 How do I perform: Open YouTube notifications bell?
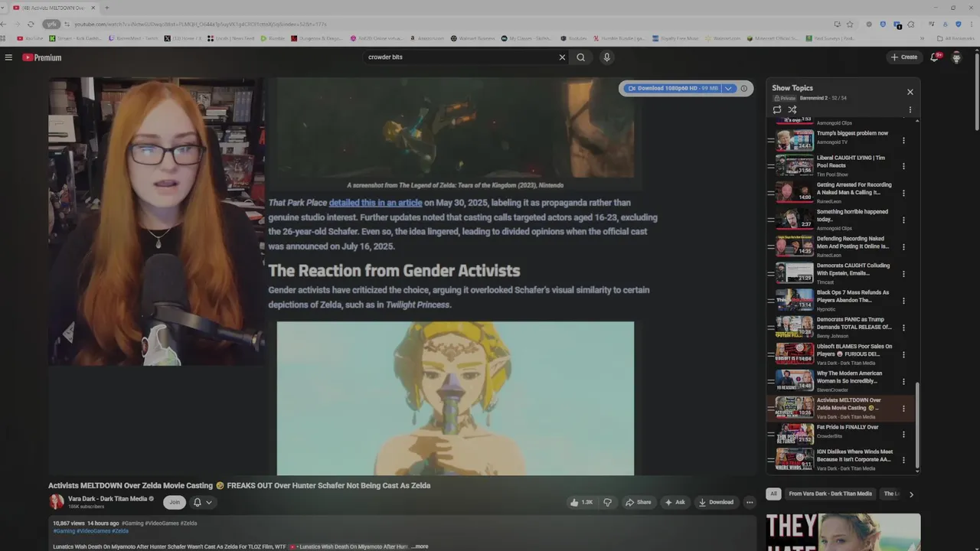point(935,57)
